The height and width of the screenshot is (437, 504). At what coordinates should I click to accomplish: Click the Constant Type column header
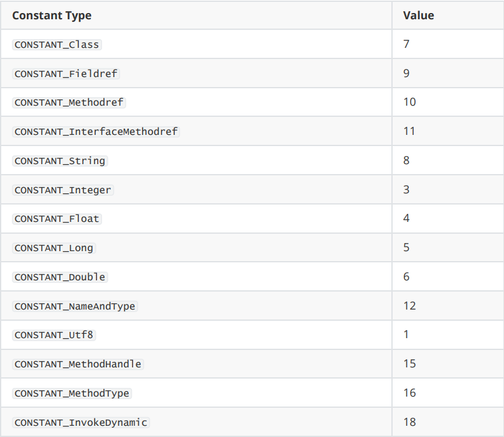(52, 16)
